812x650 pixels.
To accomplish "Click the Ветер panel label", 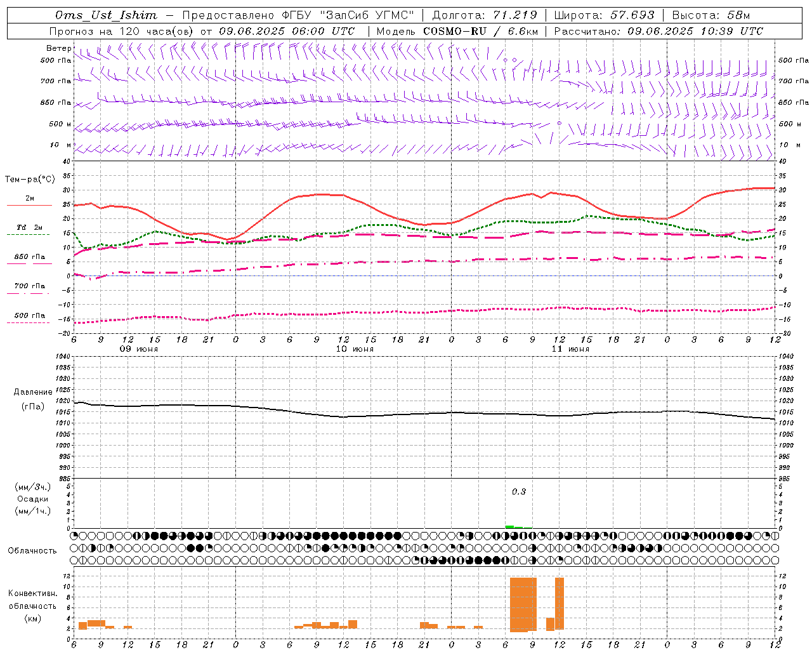I will 58,48.
